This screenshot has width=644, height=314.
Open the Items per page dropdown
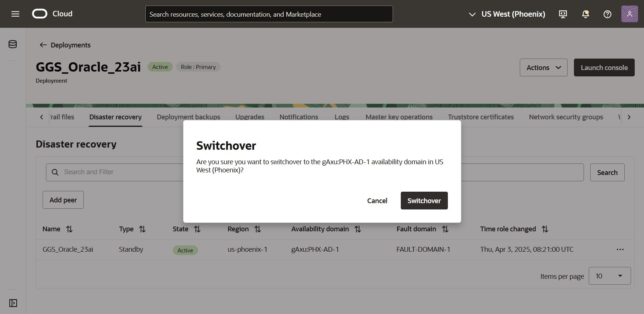[610, 276]
